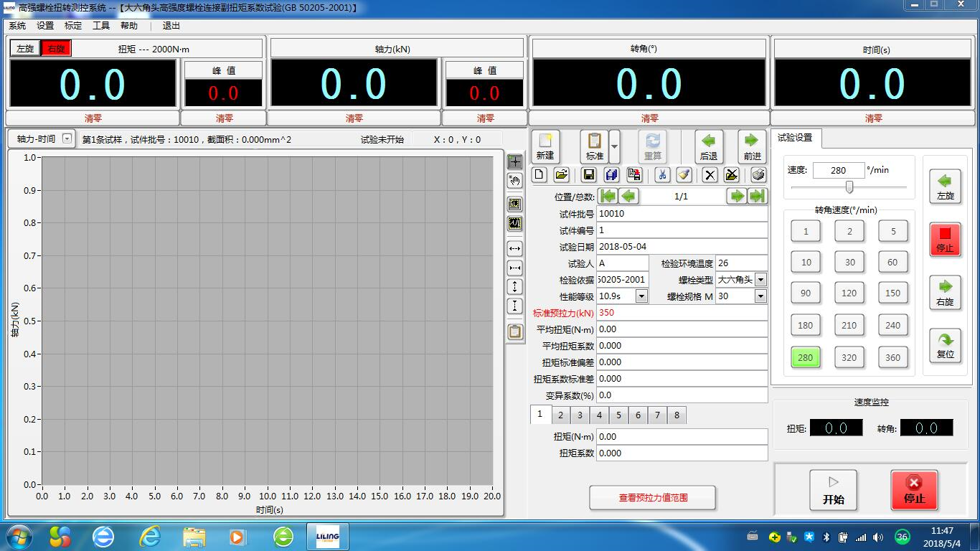Viewport: 980px width, 551px height.
Task: Click the 检验环境温度 field 26
Action: pos(741,263)
